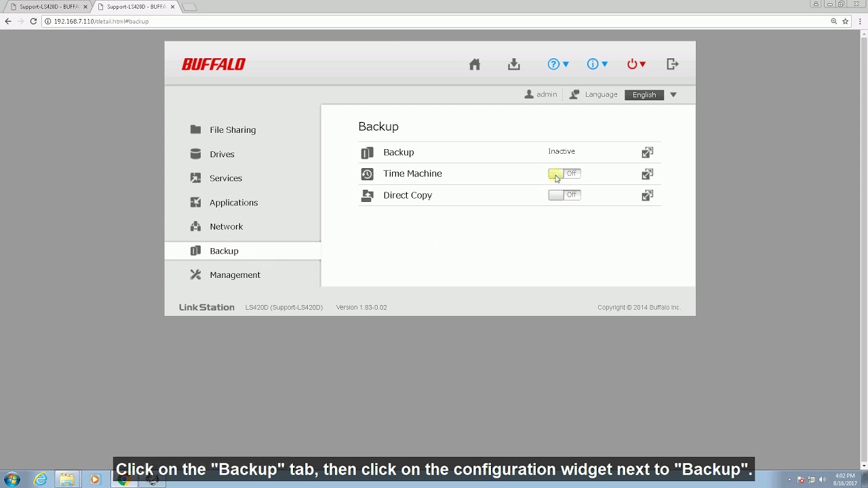
Task: Click the Network sidebar icon
Action: click(x=195, y=226)
